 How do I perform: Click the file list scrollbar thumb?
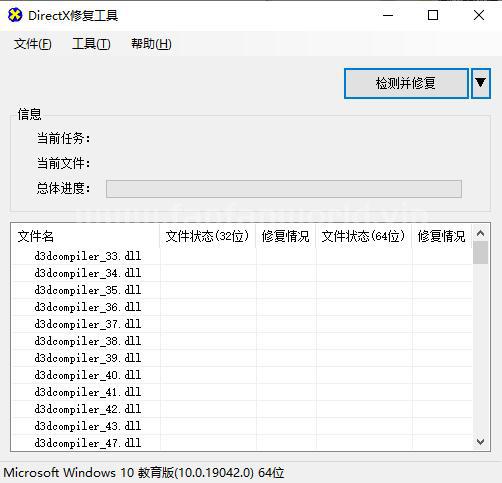(x=480, y=252)
